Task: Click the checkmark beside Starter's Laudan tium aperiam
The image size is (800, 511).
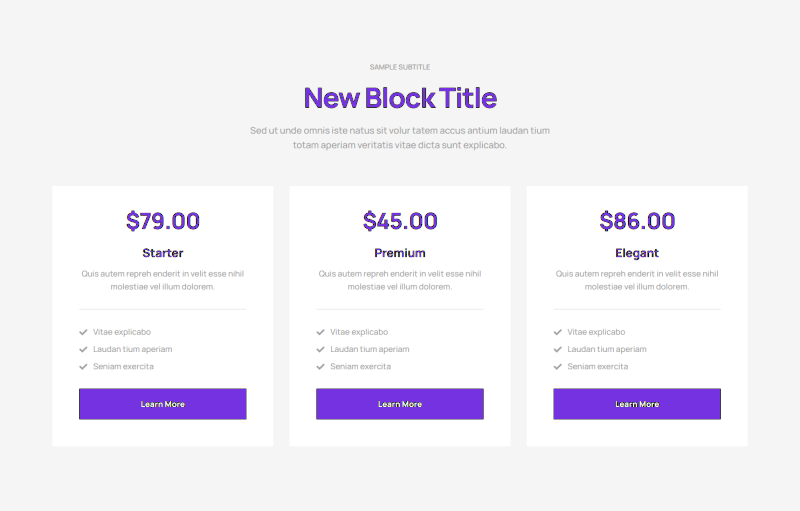Action: pos(83,349)
